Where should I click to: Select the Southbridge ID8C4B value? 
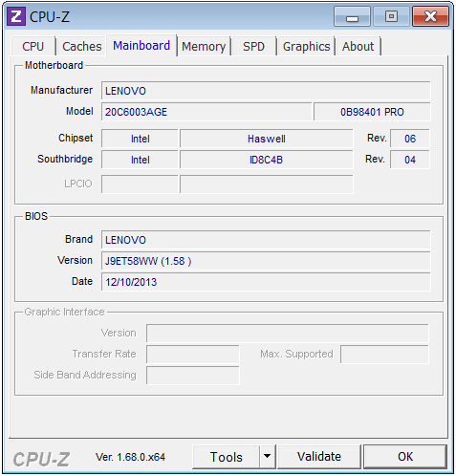pyautogui.click(x=267, y=160)
